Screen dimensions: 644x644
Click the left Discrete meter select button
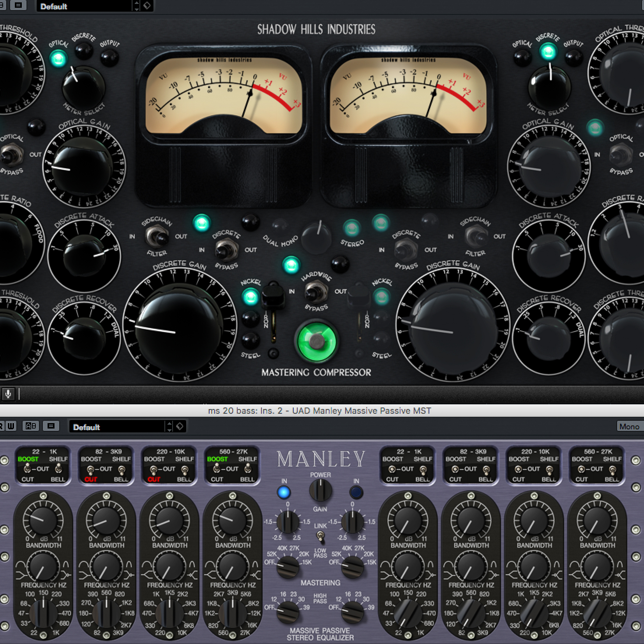(83, 50)
